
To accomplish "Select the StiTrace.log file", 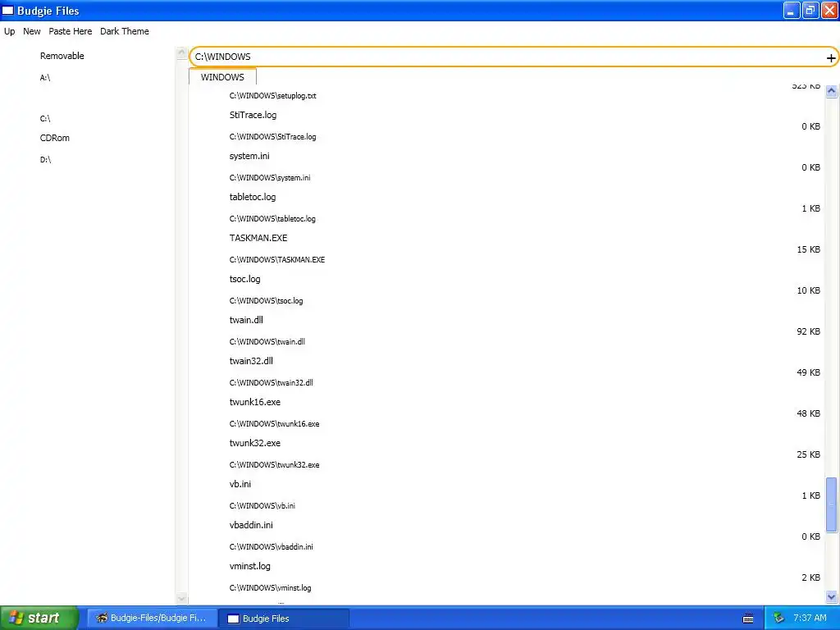I will pos(253,115).
